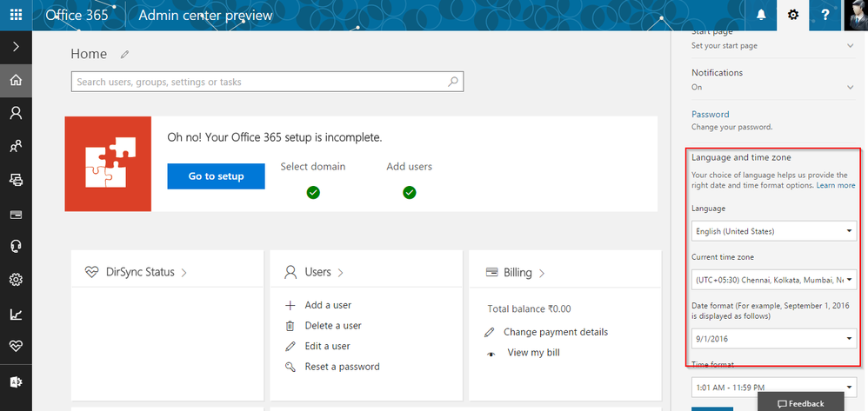
Task: Click Delete a user
Action: (333, 326)
